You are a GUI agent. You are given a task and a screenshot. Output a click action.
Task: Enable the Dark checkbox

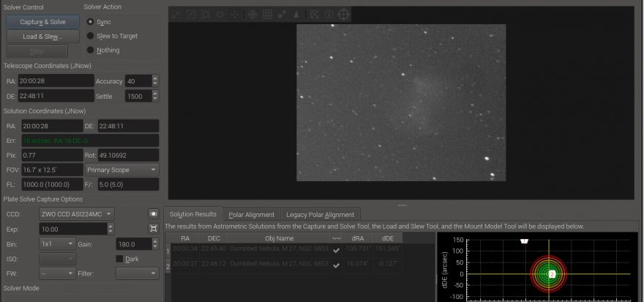pos(120,259)
